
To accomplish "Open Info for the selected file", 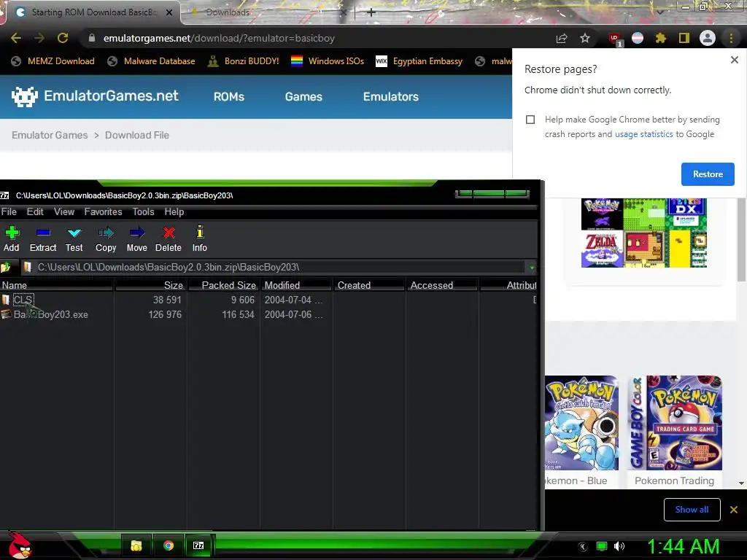I will pyautogui.click(x=200, y=238).
